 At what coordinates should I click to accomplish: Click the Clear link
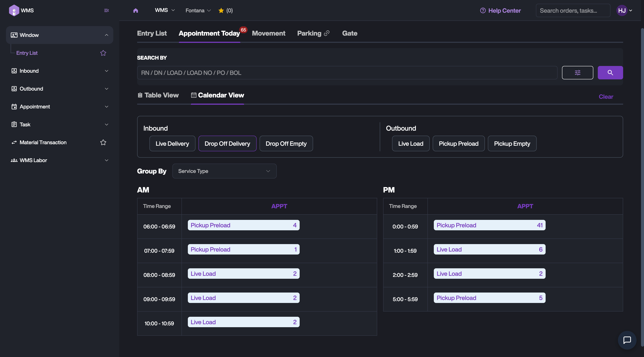pyautogui.click(x=605, y=97)
